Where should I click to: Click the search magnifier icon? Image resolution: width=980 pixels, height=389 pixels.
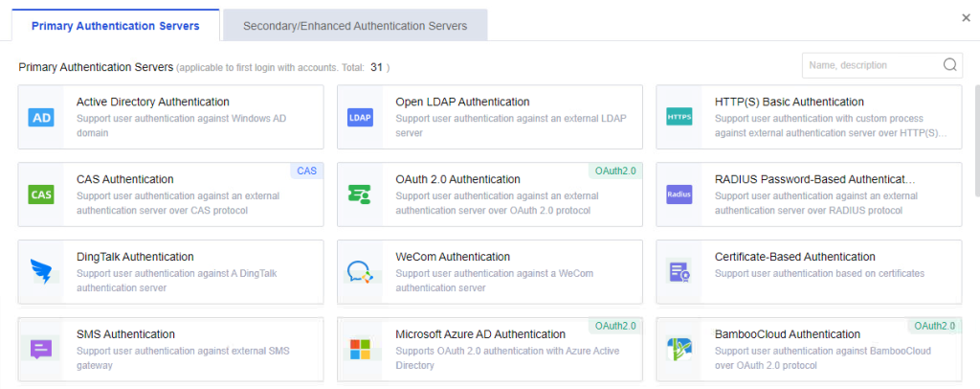click(x=950, y=65)
